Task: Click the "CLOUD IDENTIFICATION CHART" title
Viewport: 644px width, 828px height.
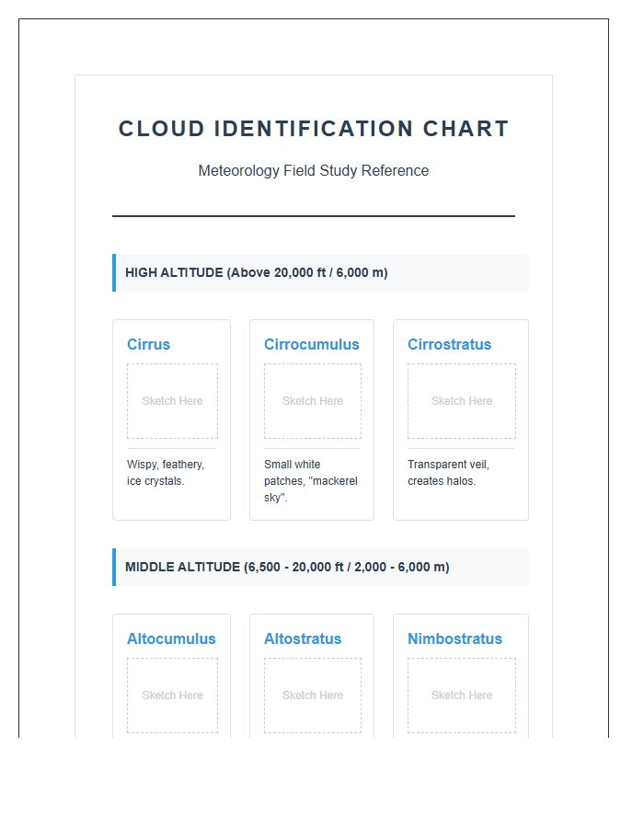Action: tap(314, 129)
